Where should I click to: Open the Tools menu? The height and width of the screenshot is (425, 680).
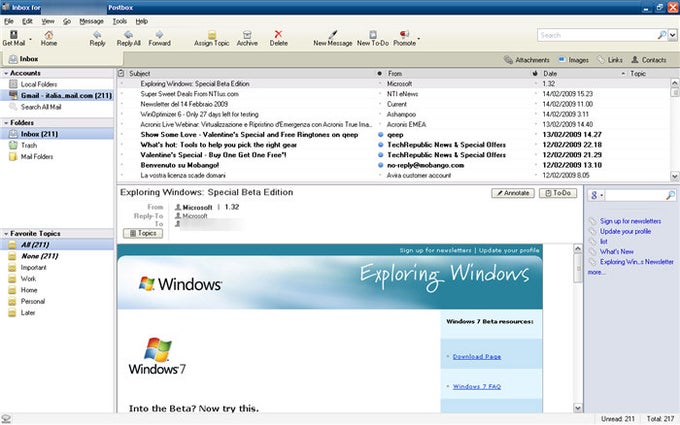[120, 21]
